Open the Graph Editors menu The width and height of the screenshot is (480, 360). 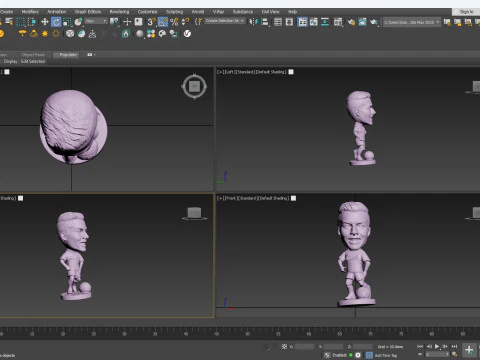click(88, 12)
